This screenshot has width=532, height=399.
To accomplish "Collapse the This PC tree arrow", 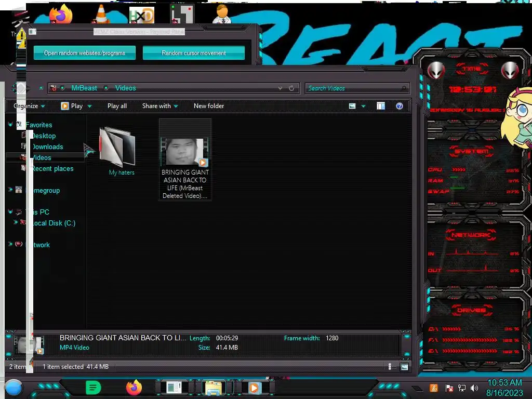I will (10, 212).
